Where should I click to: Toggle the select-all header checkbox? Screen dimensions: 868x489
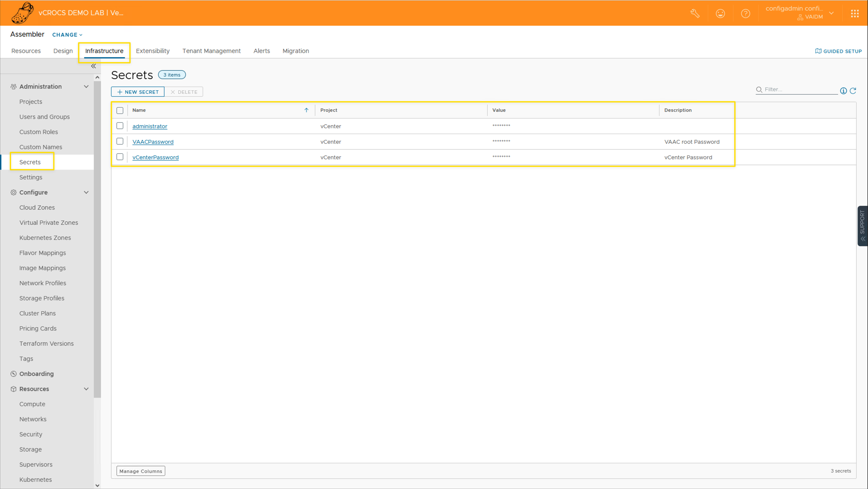[x=120, y=110]
